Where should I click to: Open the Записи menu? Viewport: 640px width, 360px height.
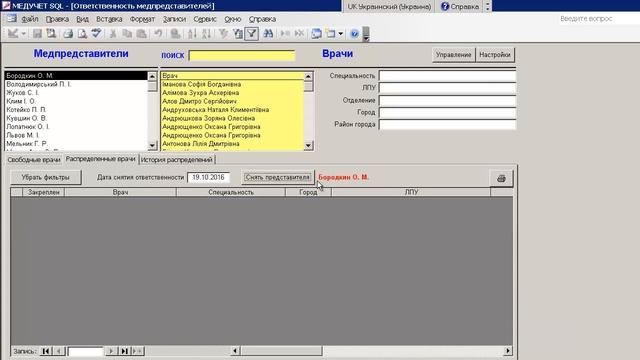(x=174, y=19)
